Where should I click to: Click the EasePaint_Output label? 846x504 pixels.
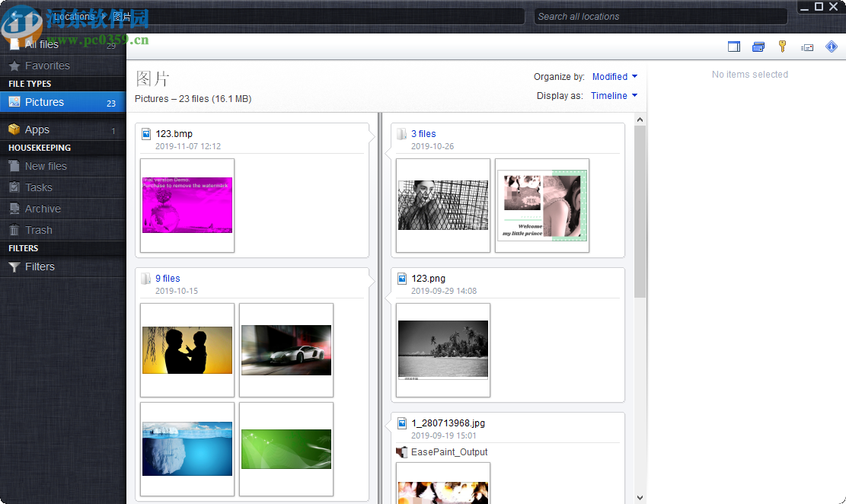click(449, 452)
